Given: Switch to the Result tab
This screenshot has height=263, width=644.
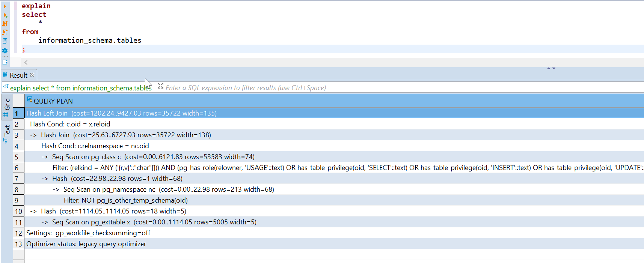Looking at the screenshot, I should (18, 75).
